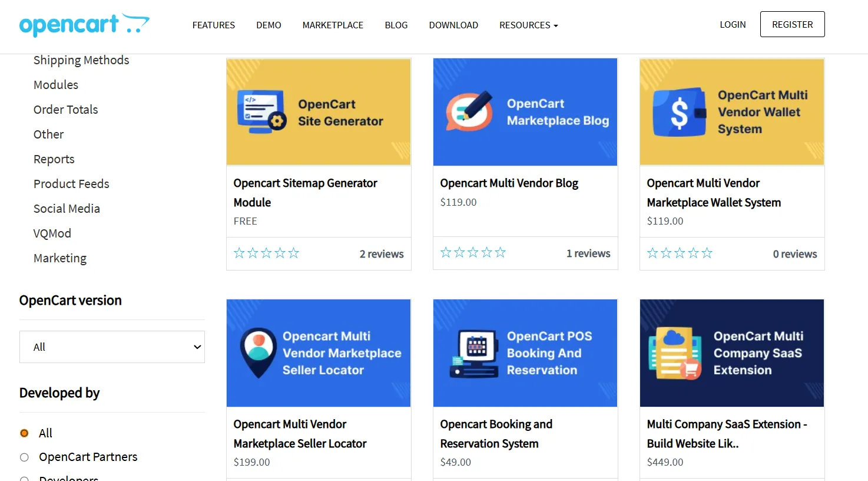This screenshot has width=868, height=481.
Task: Click '2 reviews' on Sitemap Generator
Action: point(382,254)
